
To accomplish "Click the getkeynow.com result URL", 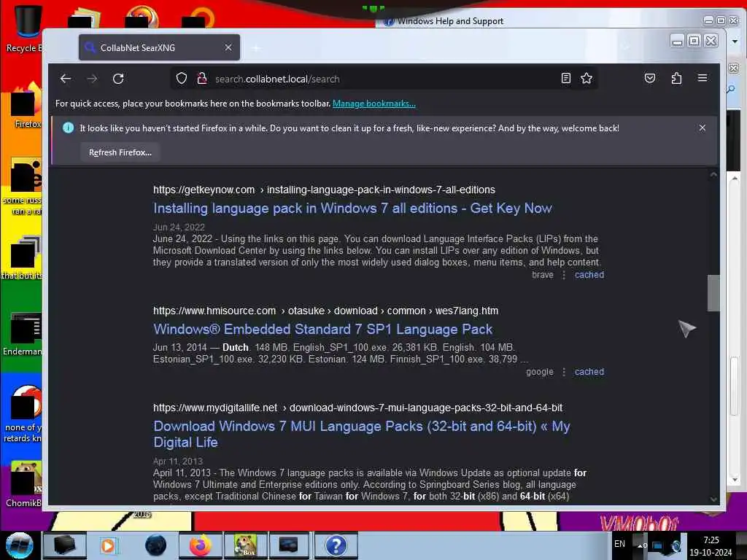I will click(x=324, y=190).
